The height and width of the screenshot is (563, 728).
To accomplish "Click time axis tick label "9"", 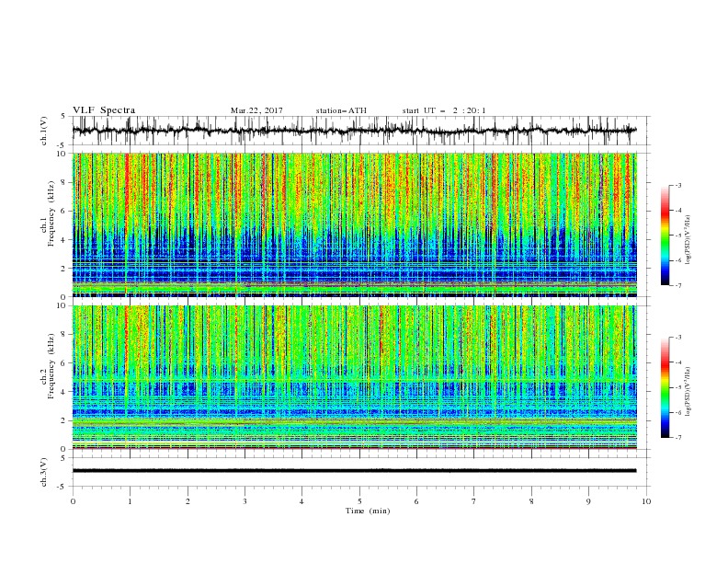I will 588,501.
